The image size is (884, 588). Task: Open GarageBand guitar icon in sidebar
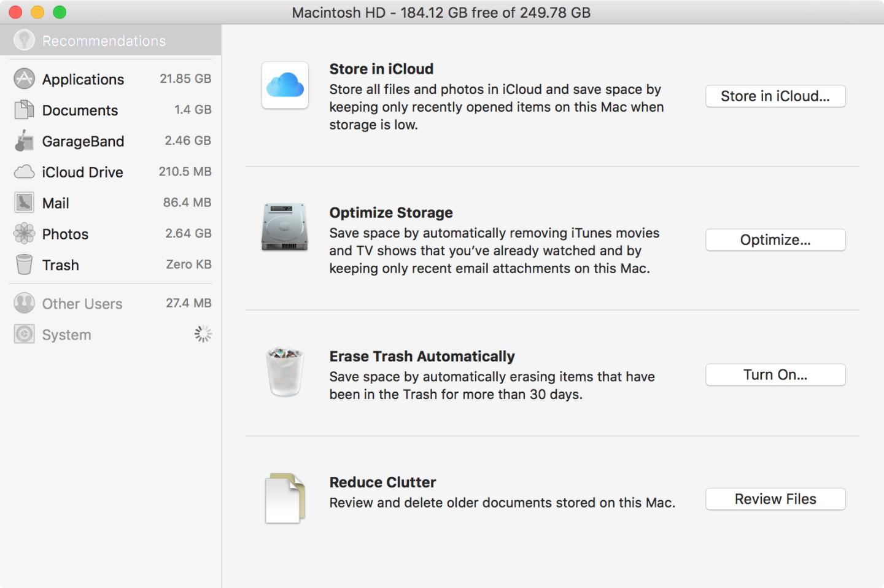[24, 141]
